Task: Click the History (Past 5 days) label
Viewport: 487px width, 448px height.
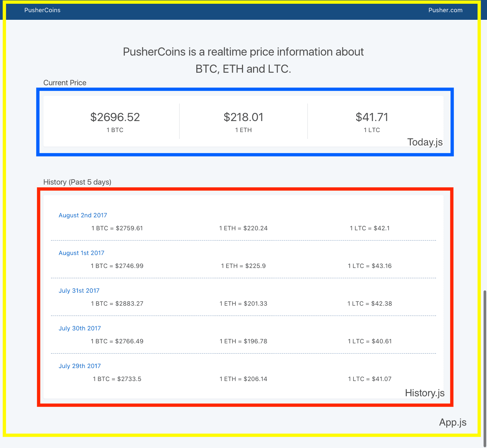Action: [x=77, y=182]
